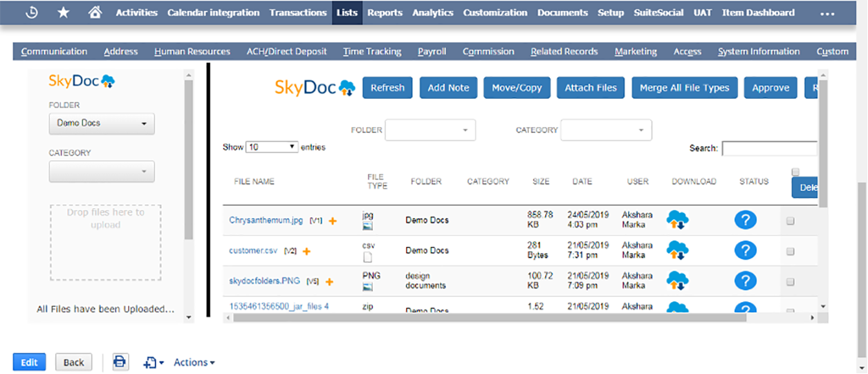The height and width of the screenshot is (374, 868).
Task: Open the Lists menu
Action: pyautogui.click(x=347, y=12)
